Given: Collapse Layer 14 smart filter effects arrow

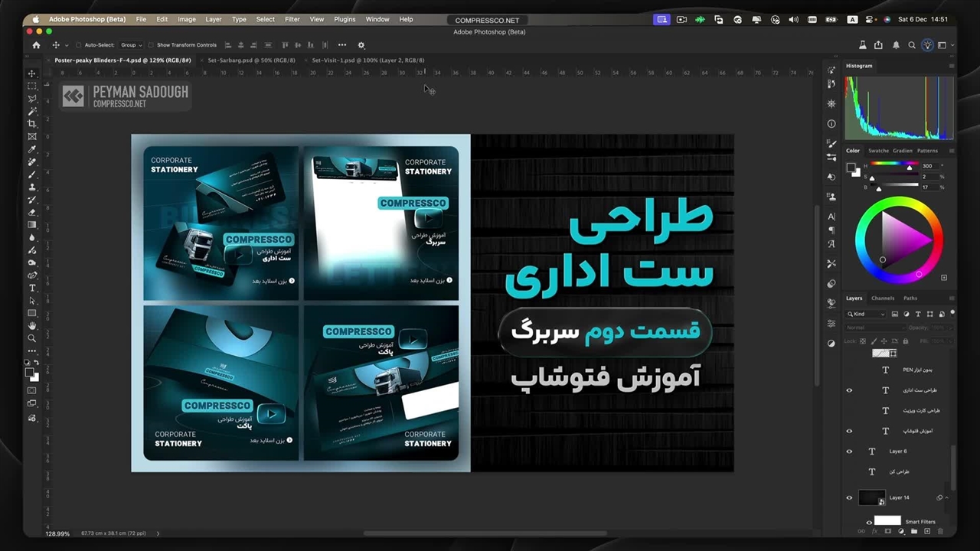Looking at the screenshot, I should tap(947, 497).
